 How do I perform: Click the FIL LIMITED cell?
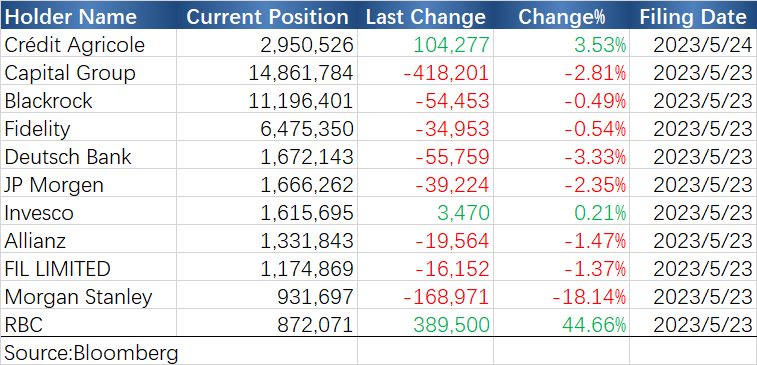88,268
